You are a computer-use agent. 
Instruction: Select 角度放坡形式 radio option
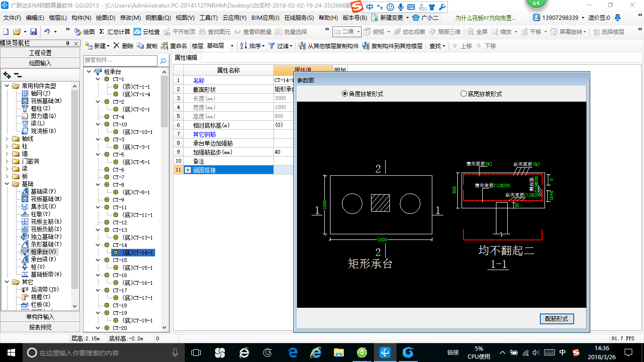(x=362, y=94)
